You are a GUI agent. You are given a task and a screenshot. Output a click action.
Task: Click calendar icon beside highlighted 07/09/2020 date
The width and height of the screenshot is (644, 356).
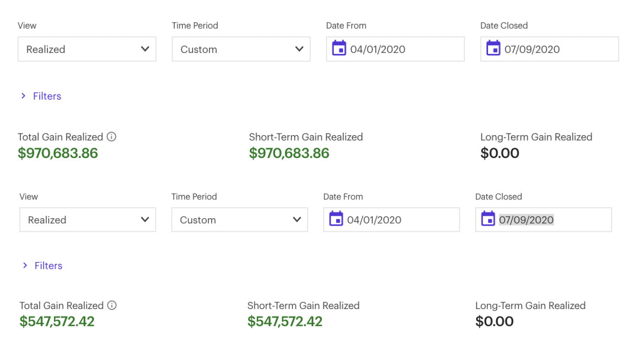point(488,219)
